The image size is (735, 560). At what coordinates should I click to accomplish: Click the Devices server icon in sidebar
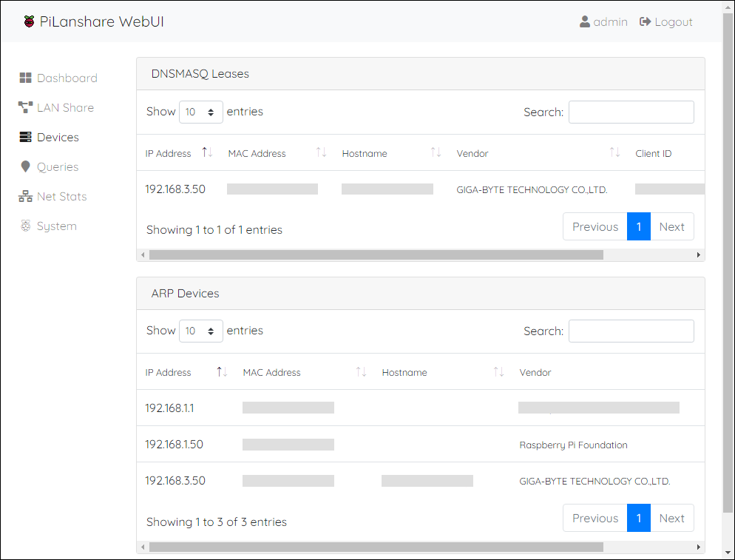[x=25, y=137]
